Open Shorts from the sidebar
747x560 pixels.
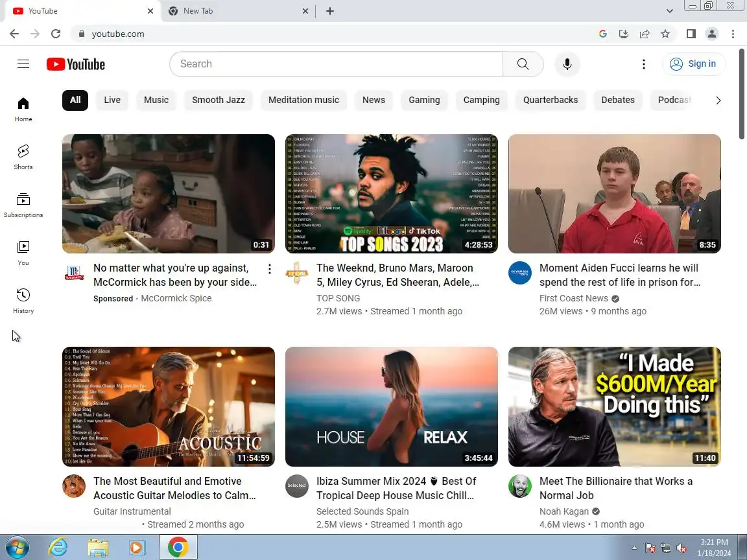click(23, 157)
